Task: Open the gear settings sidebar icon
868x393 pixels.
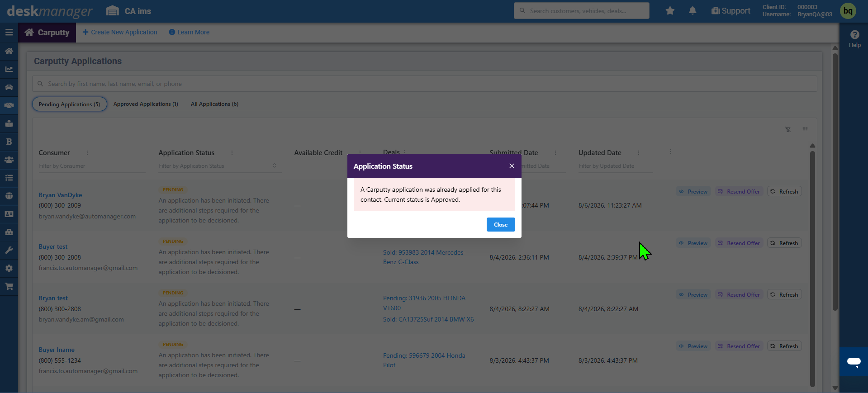Action: 9,268
